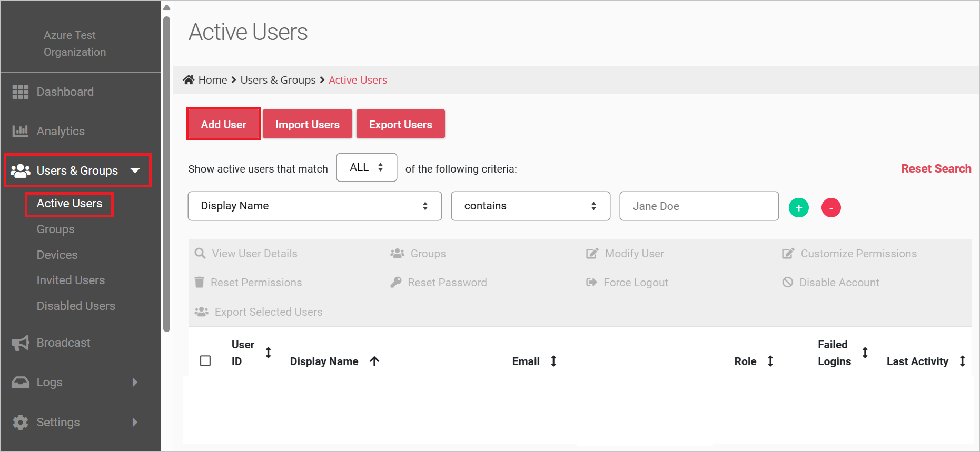980x452 pixels.
Task: Click the Import Users button
Action: click(308, 124)
